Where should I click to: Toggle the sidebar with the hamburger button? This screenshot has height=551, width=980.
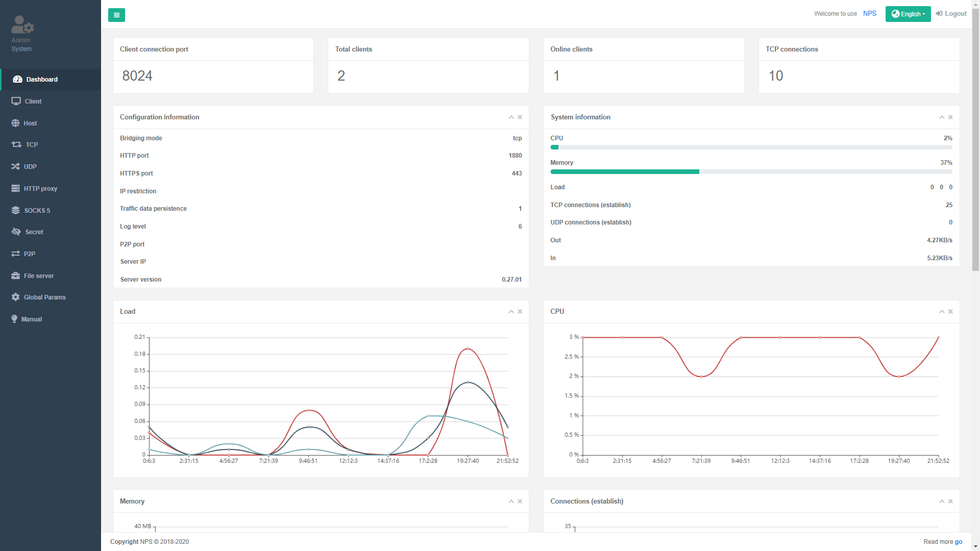(116, 15)
